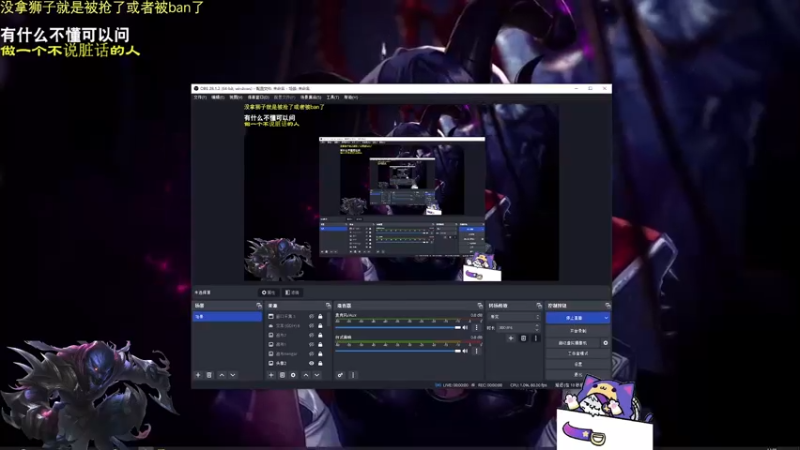Pop out the Audio Mixer dock icon
The height and width of the screenshot is (450, 800).
[480, 306]
